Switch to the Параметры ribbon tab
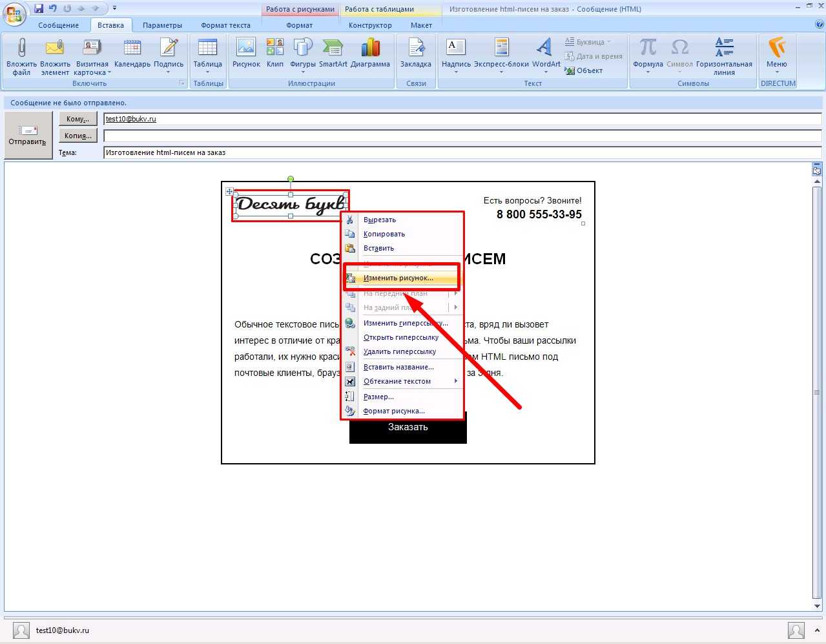Viewport: 826px width, 644px height. (162, 25)
